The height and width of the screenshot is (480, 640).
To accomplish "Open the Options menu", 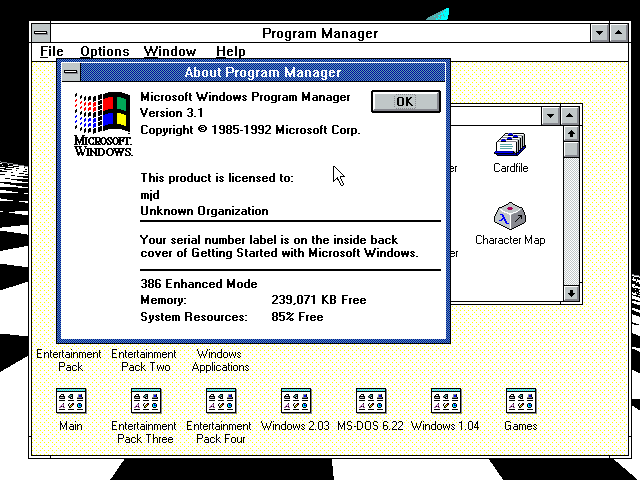I will pyautogui.click(x=104, y=51).
